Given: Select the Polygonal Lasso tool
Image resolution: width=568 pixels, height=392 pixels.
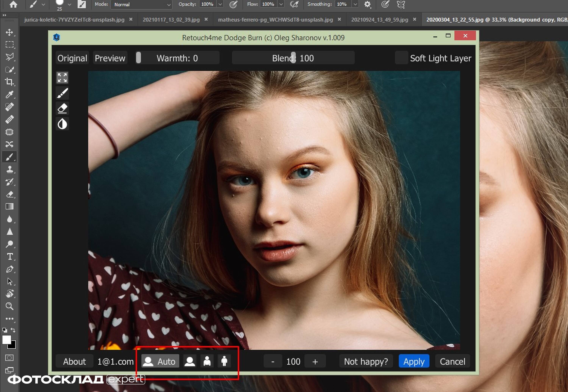Looking at the screenshot, I should pyautogui.click(x=9, y=57).
